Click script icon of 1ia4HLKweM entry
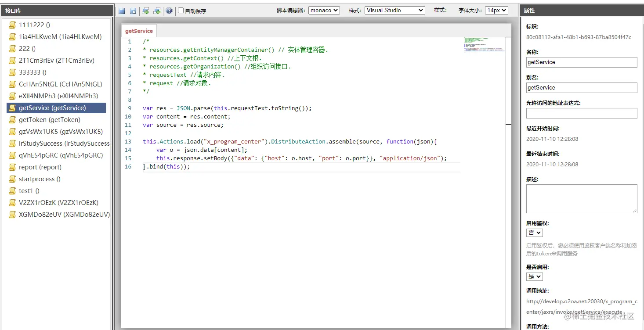The width and height of the screenshot is (644, 330). pos(12,37)
